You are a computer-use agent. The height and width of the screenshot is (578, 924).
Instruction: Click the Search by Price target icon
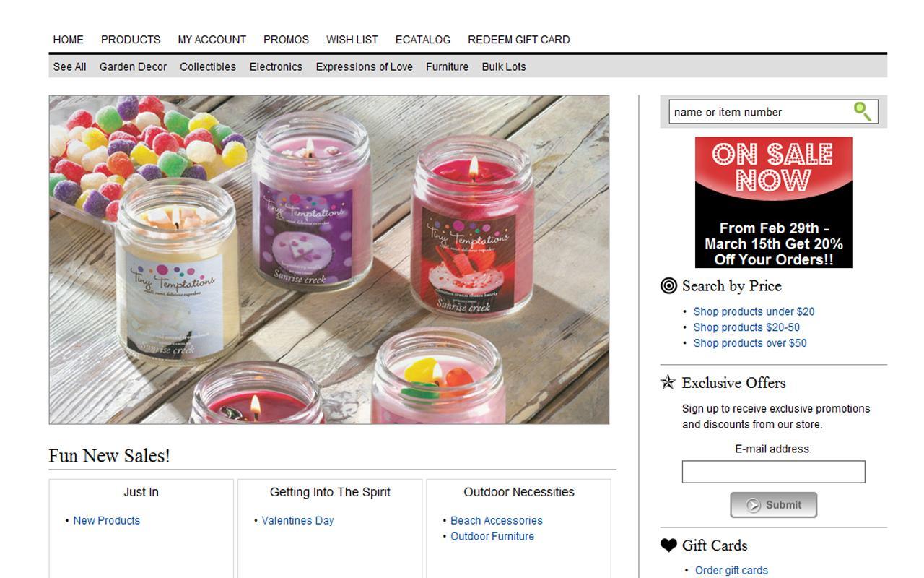[668, 285]
